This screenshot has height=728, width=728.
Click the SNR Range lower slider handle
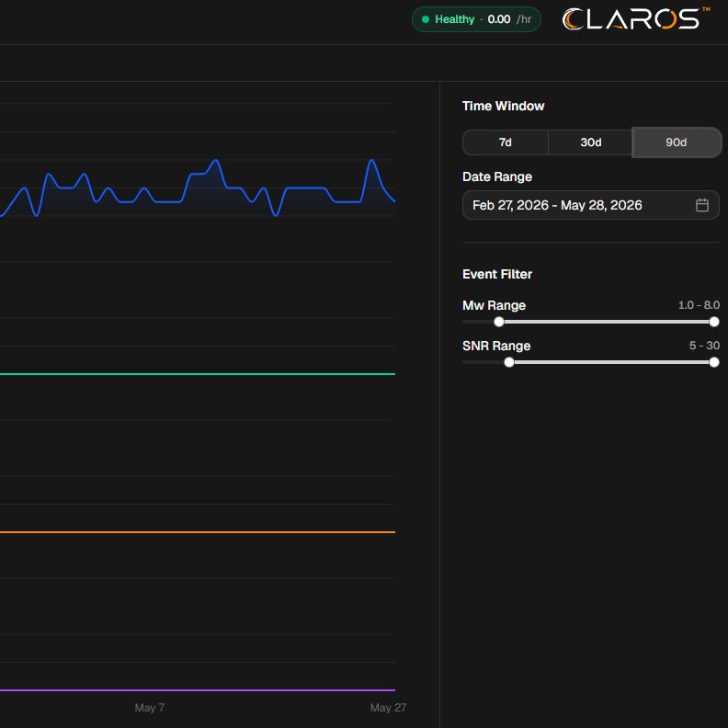pyautogui.click(x=509, y=362)
